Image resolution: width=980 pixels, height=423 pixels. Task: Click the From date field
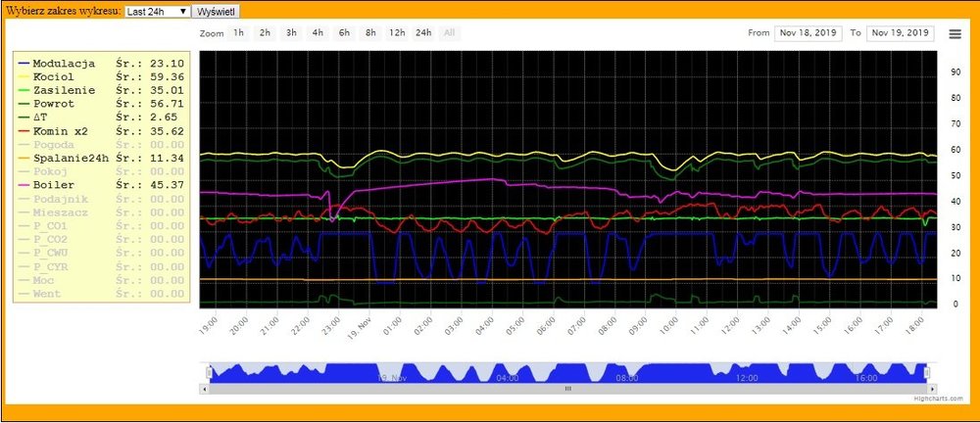tap(808, 33)
